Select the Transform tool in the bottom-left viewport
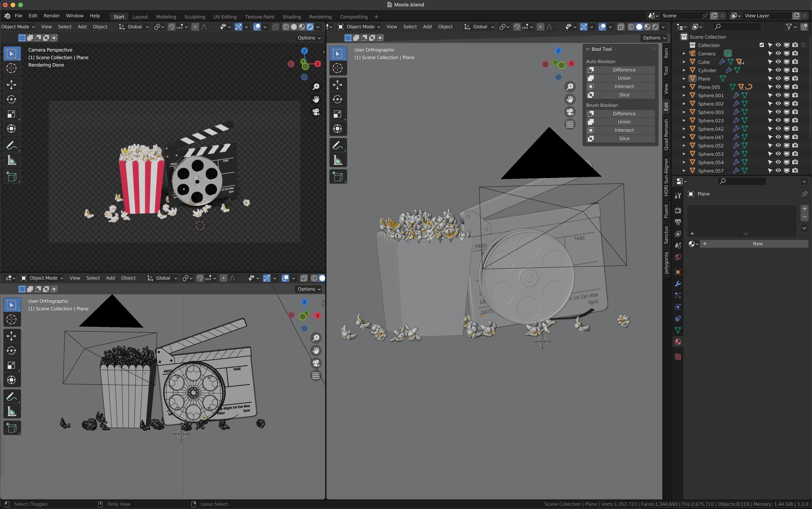 [x=11, y=380]
